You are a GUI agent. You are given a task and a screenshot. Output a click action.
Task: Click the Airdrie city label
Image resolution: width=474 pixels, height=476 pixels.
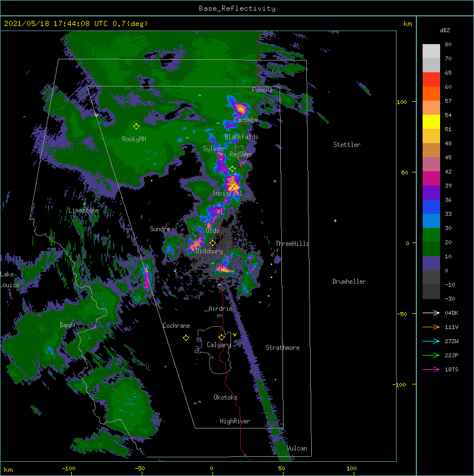point(220,309)
